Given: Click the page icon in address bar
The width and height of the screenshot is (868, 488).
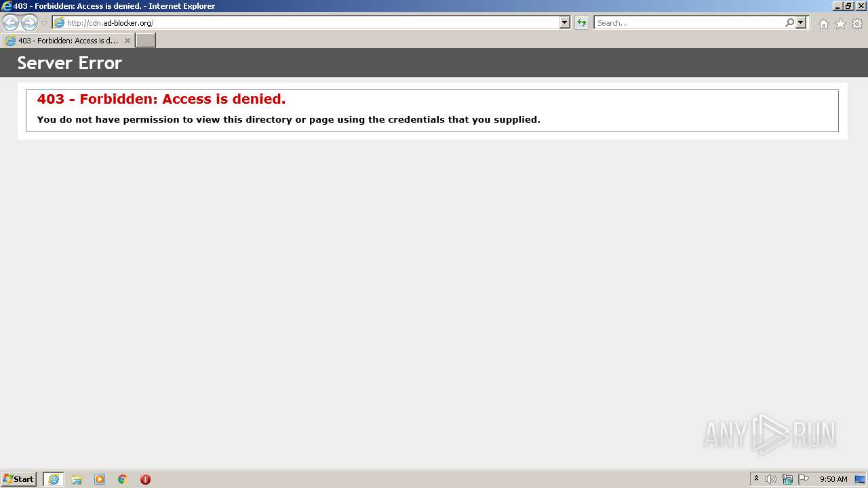Looking at the screenshot, I should pyautogui.click(x=60, y=22).
